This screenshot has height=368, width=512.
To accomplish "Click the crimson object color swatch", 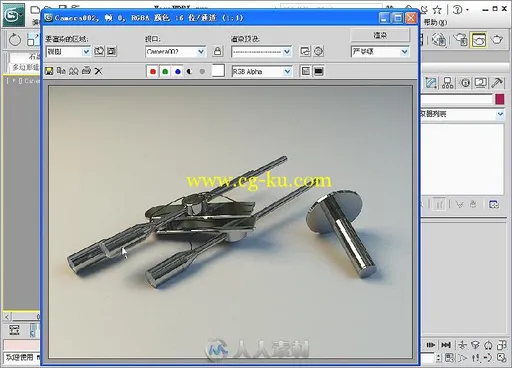I will (x=499, y=99).
